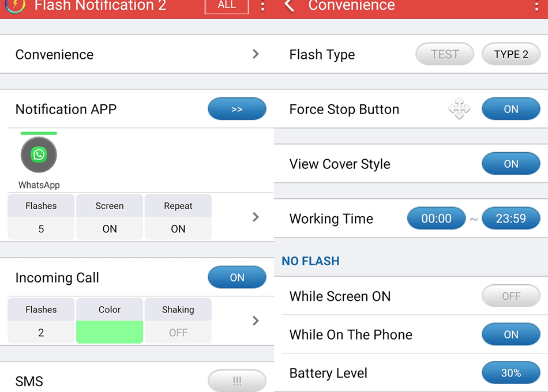This screenshot has height=392, width=548.
Task: Tap Incoming Call Flashes value 2
Action: pyautogui.click(x=41, y=332)
